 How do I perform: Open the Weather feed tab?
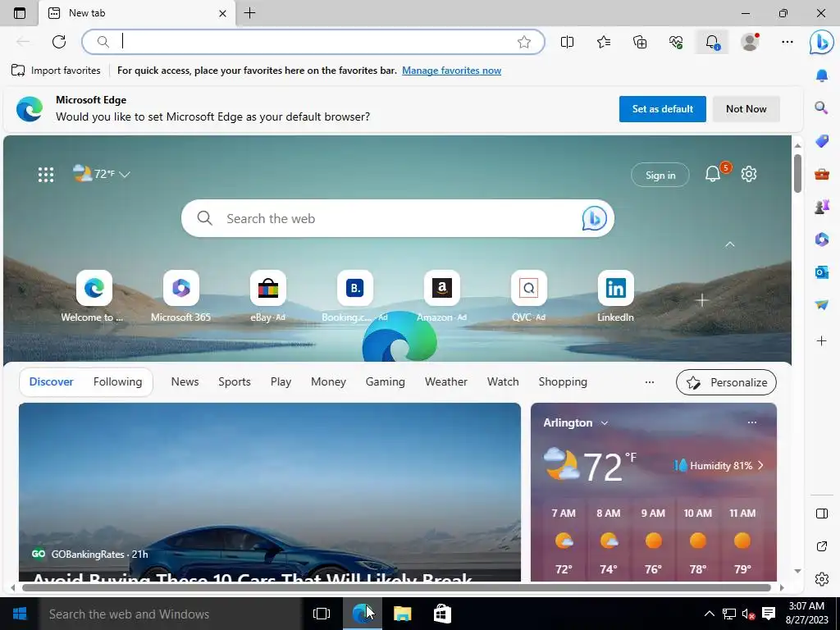point(446,382)
